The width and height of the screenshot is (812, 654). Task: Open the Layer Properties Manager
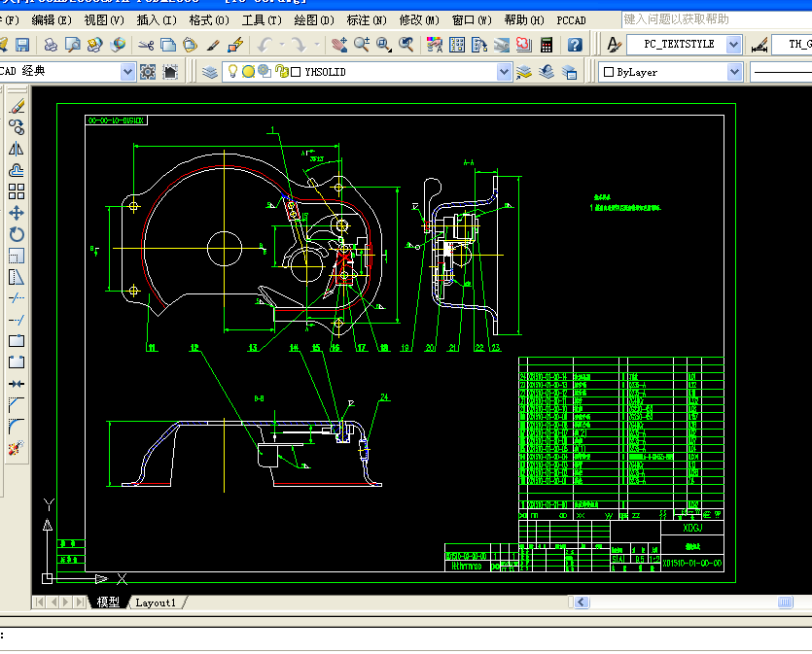(x=210, y=72)
